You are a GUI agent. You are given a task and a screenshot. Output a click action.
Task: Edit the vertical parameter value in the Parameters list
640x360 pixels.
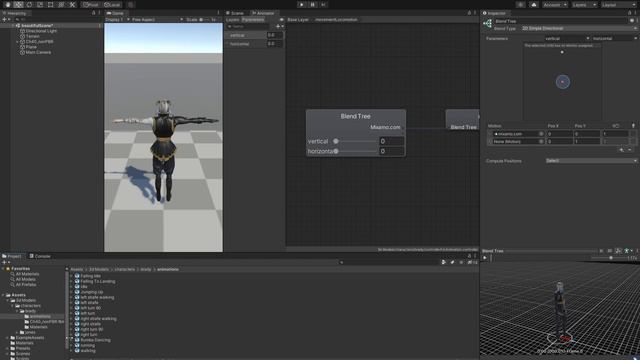coord(274,35)
